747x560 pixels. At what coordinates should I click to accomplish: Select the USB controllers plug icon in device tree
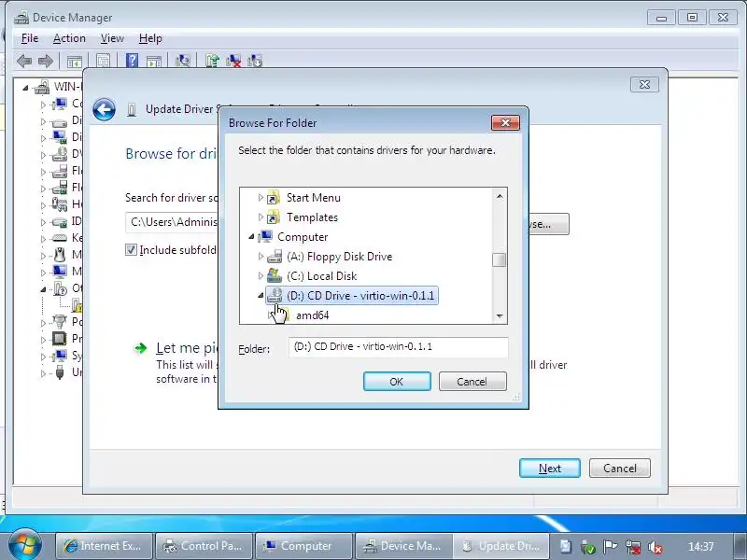pos(60,371)
